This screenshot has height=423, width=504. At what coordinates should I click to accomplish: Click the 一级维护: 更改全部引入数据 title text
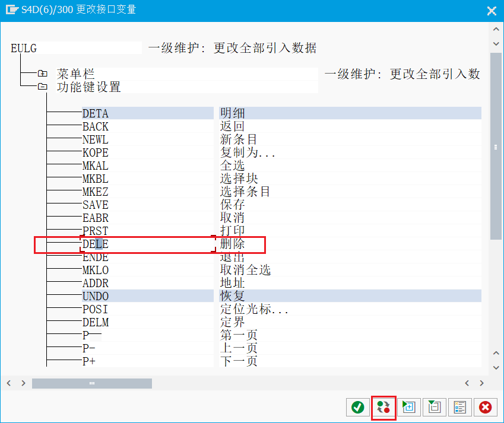click(232, 48)
